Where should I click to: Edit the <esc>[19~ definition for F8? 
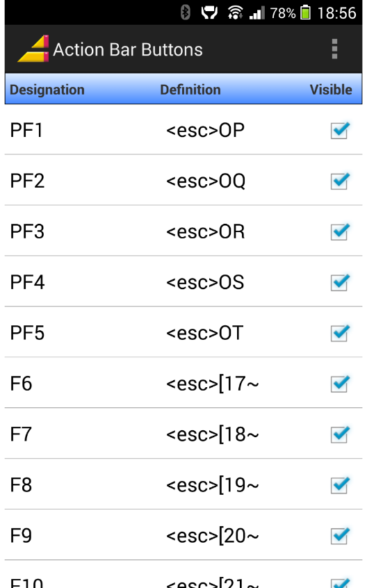(x=213, y=485)
